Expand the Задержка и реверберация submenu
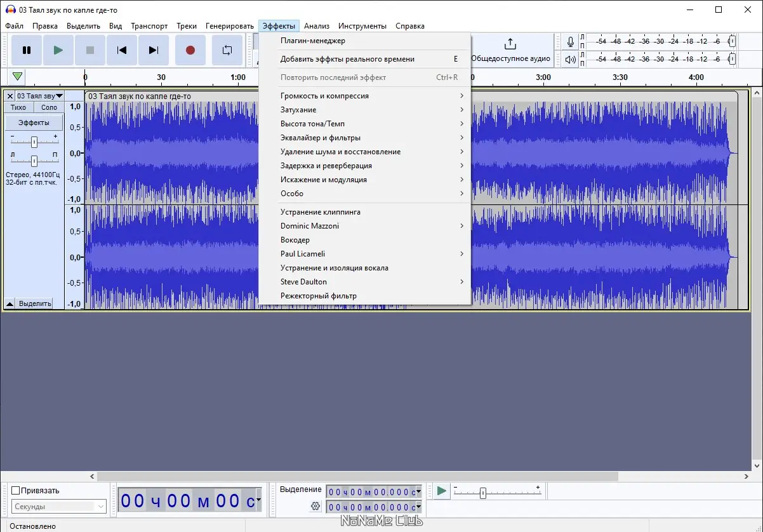This screenshot has height=532, width=763. 365,166
